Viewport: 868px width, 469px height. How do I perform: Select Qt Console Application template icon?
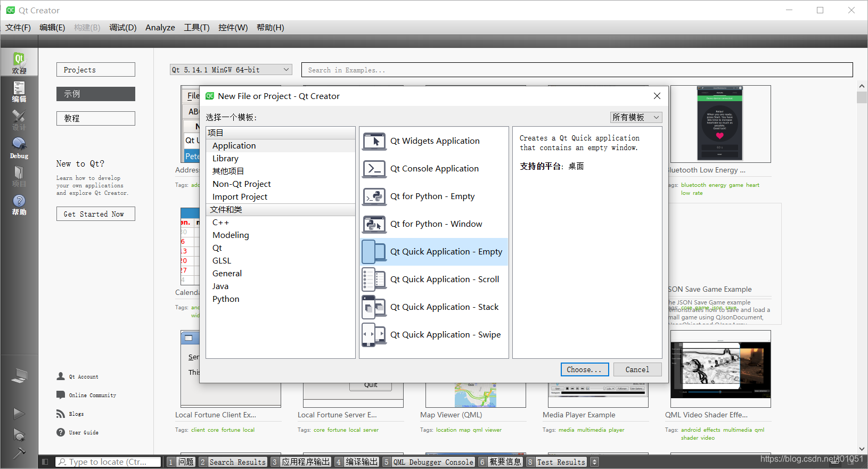(x=374, y=169)
